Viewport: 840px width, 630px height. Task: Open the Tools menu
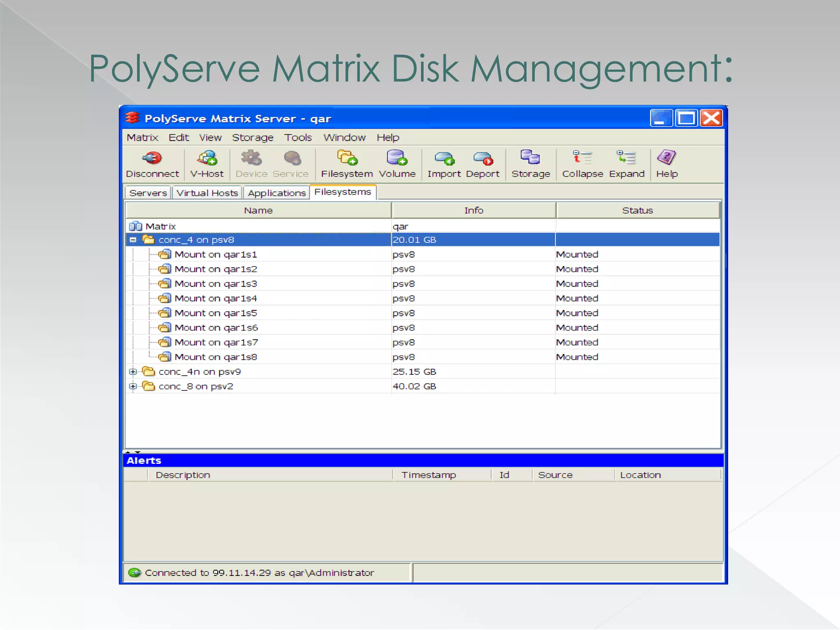click(298, 137)
